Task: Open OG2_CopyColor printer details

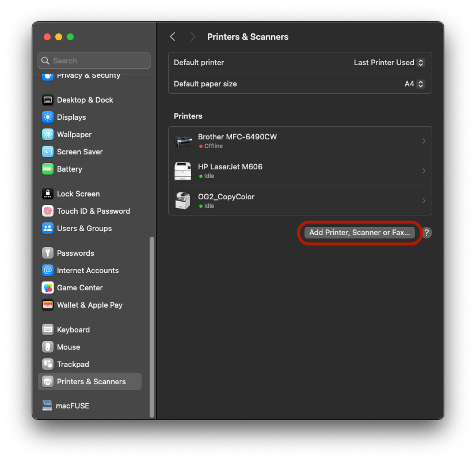Action: [x=424, y=201]
